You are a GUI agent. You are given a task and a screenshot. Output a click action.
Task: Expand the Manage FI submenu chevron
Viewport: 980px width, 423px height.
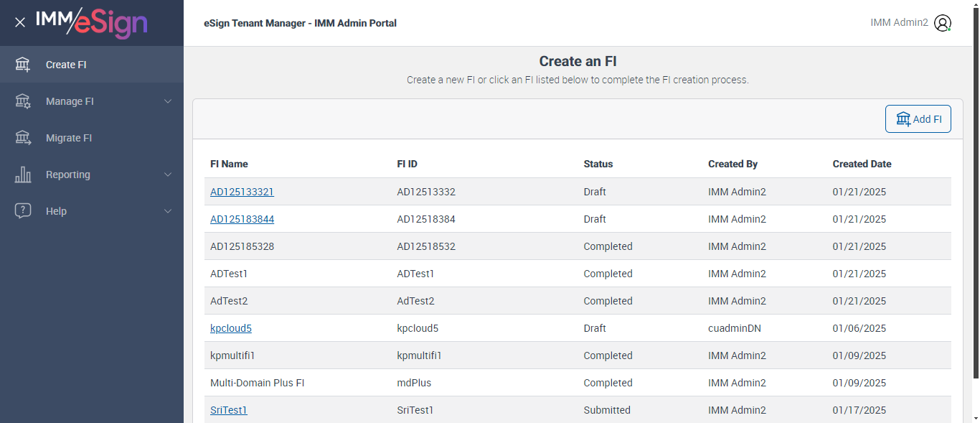pos(168,101)
